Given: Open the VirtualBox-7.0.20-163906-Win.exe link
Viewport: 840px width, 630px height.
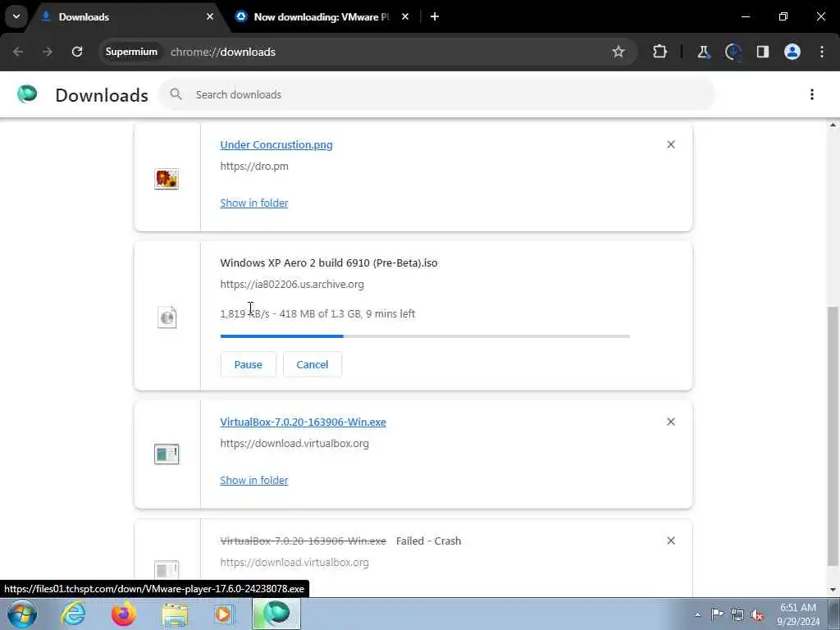Looking at the screenshot, I should click(x=304, y=422).
